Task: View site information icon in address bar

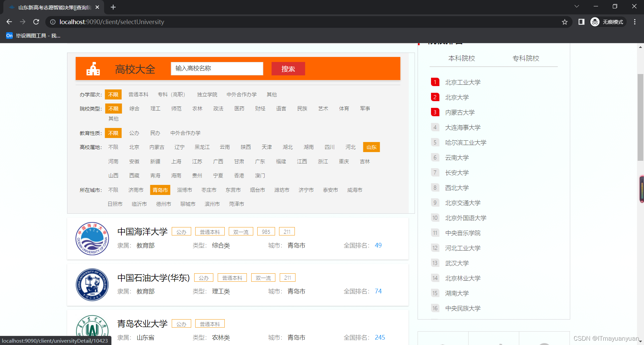Action: click(53, 22)
